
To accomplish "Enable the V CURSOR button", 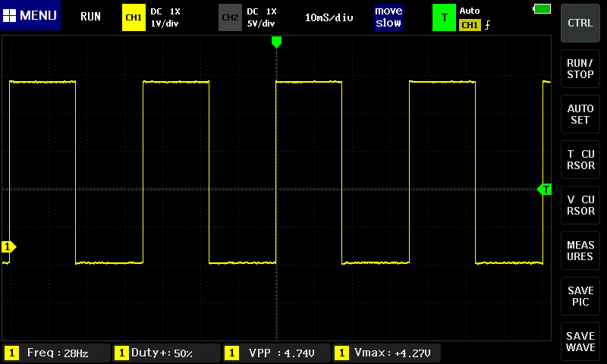I will point(580,205).
